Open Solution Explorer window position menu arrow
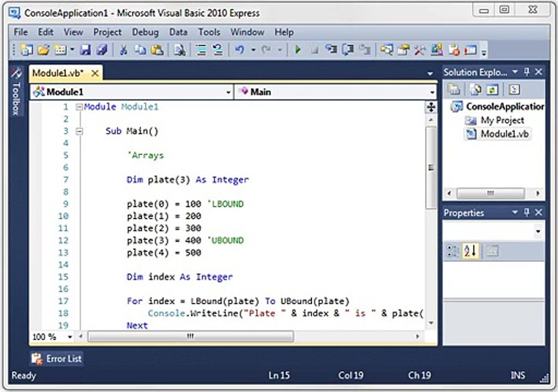Image resolution: width=558 pixels, height=392 pixels. coord(515,72)
